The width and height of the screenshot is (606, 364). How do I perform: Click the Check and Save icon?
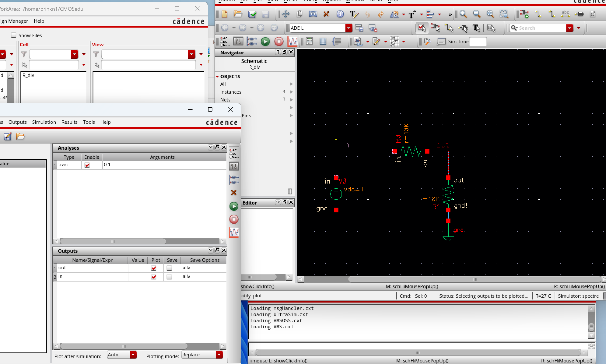tap(252, 14)
